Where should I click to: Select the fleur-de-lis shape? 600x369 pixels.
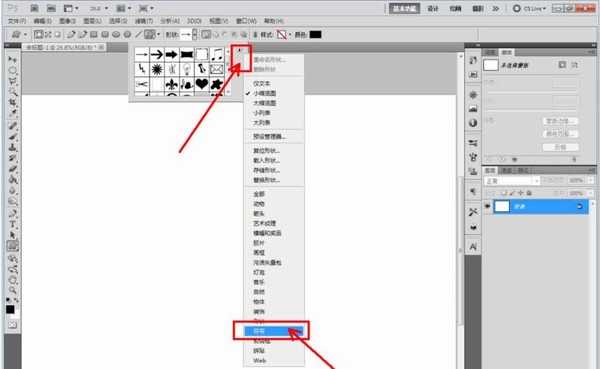point(171,84)
